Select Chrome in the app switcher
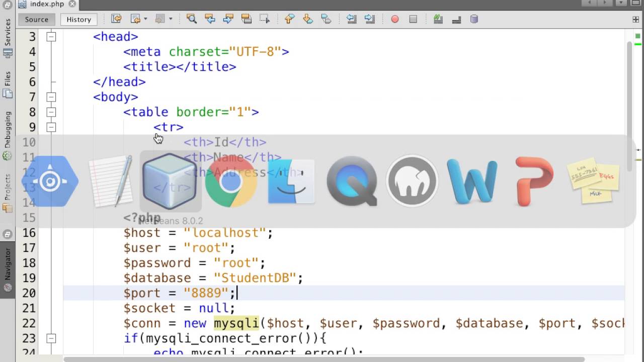The width and height of the screenshot is (644, 362). tap(231, 182)
